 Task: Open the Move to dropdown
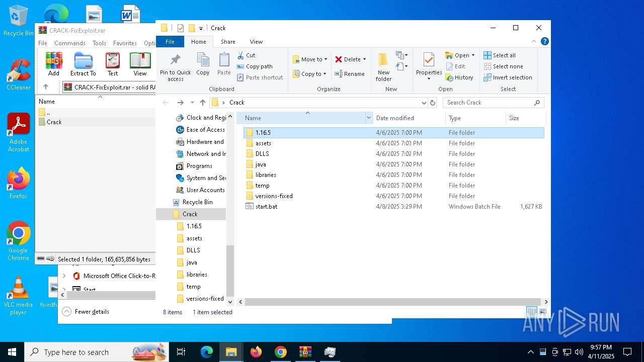[x=310, y=59]
